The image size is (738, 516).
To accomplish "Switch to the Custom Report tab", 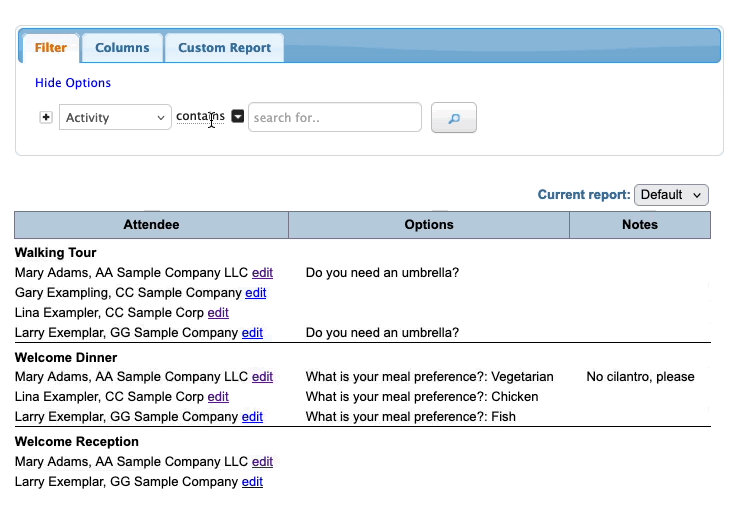I will pyautogui.click(x=224, y=47).
